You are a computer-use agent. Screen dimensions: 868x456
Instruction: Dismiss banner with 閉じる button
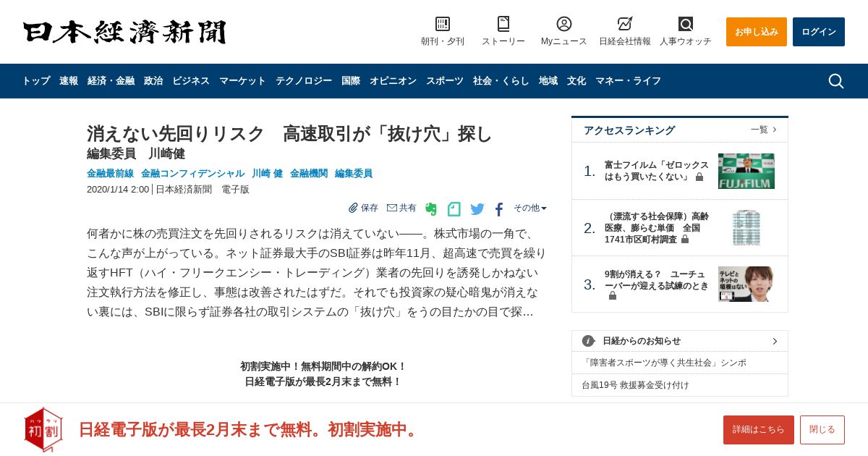tap(822, 430)
